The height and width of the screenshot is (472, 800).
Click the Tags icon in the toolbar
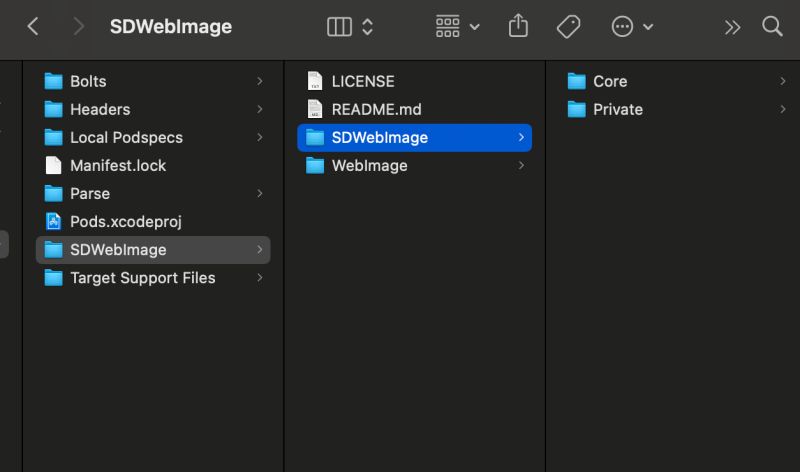coord(568,27)
